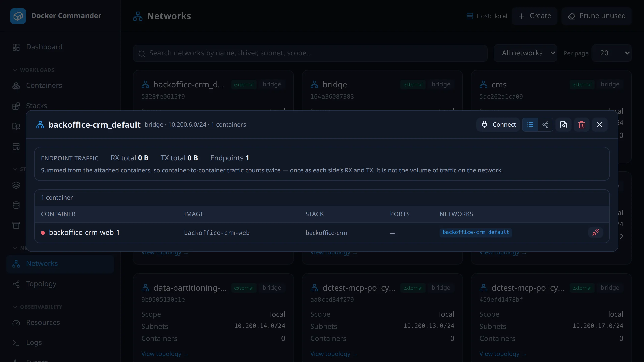This screenshot has height=362, width=644.
Task: Click the CONTAINER column header
Action: point(58,214)
